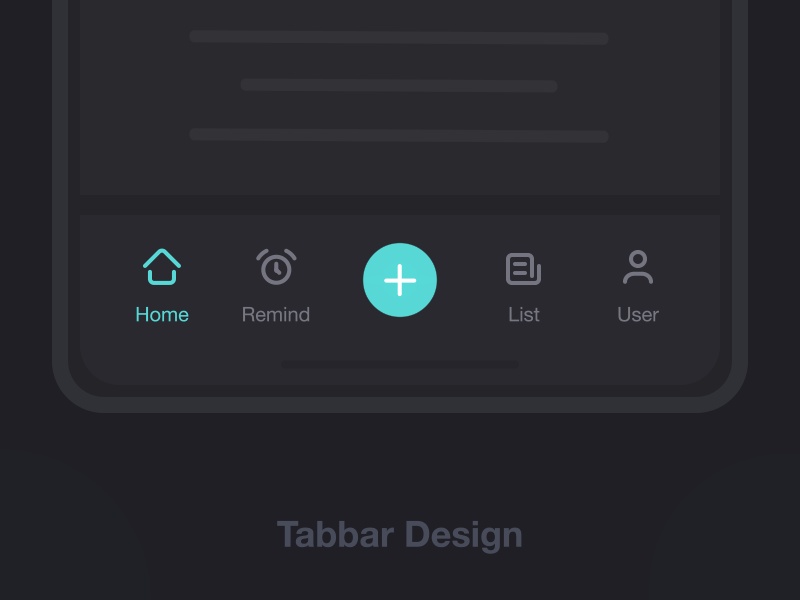Click the word Design in the title
This screenshot has width=800, height=600.
pos(464,536)
